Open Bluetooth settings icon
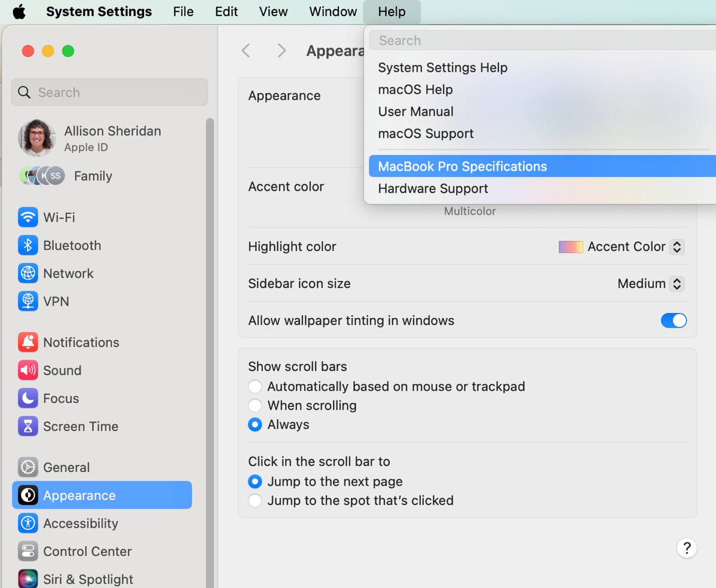This screenshot has width=716, height=588. [28, 246]
